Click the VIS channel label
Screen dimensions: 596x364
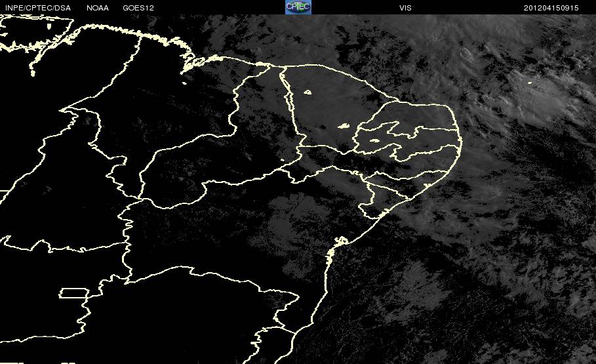point(405,8)
